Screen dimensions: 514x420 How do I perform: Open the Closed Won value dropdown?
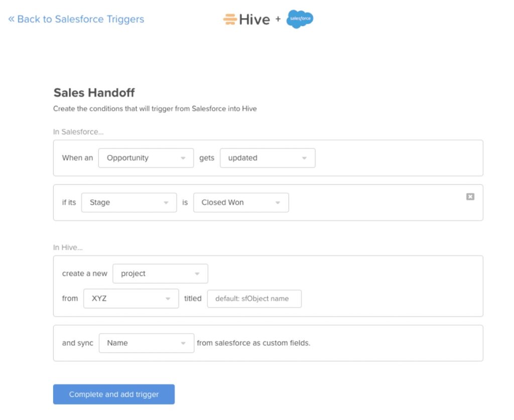point(241,202)
